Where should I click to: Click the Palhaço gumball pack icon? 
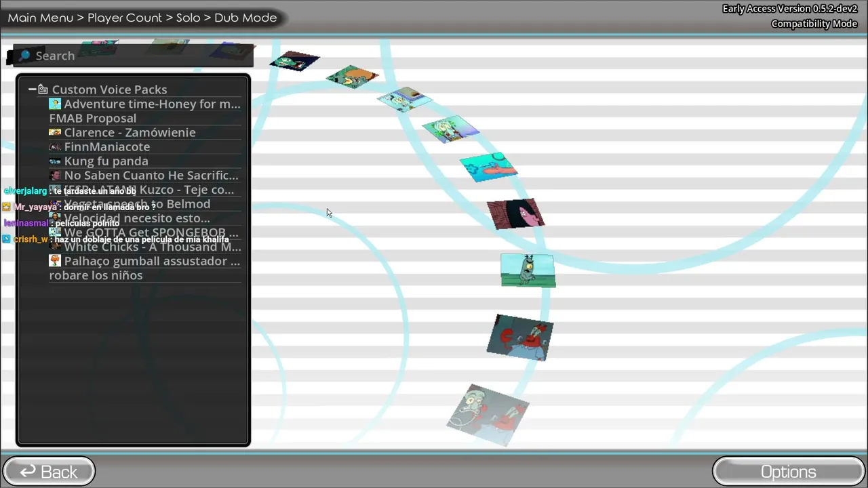point(55,261)
